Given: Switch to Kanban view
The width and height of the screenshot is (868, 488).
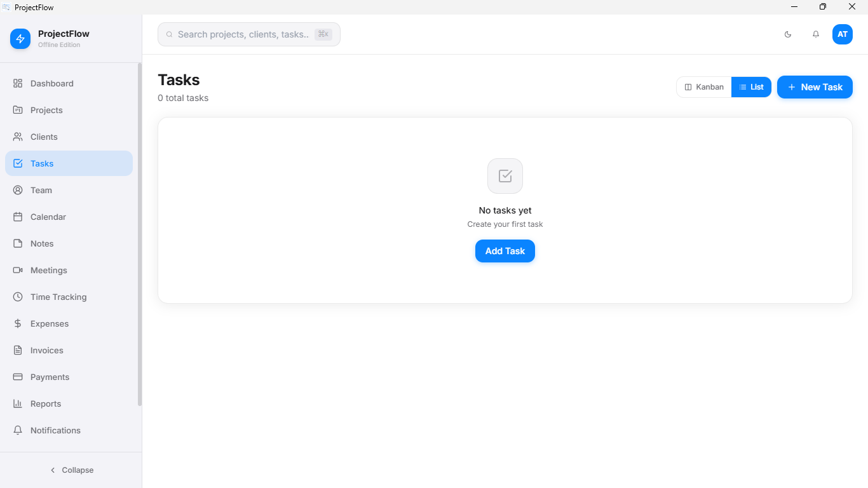Looking at the screenshot, I should (704, 87).
